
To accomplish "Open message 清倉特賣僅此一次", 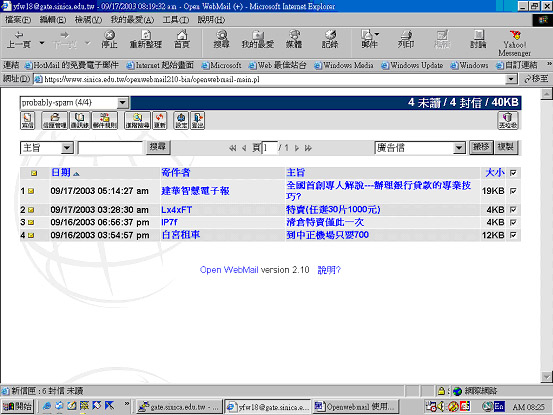I will [325, 222].
